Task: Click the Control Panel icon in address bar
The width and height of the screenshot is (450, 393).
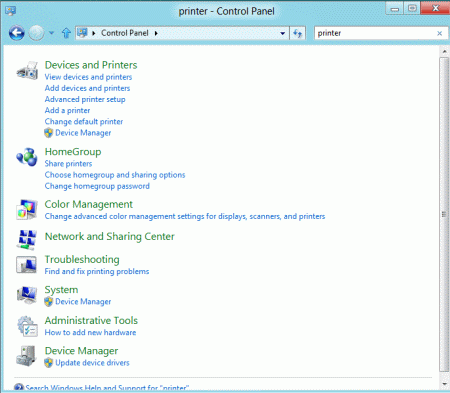Action: click(x=82, y=33)
